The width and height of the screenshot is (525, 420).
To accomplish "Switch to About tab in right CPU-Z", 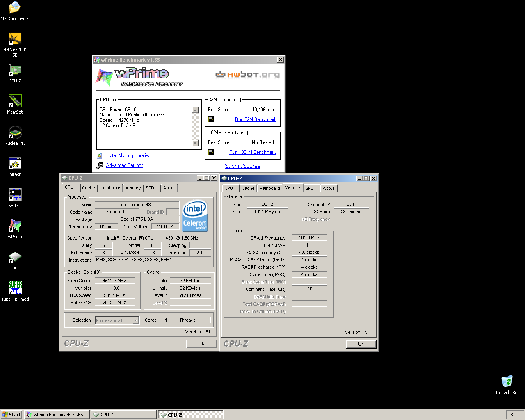I will tap(329, 188).
